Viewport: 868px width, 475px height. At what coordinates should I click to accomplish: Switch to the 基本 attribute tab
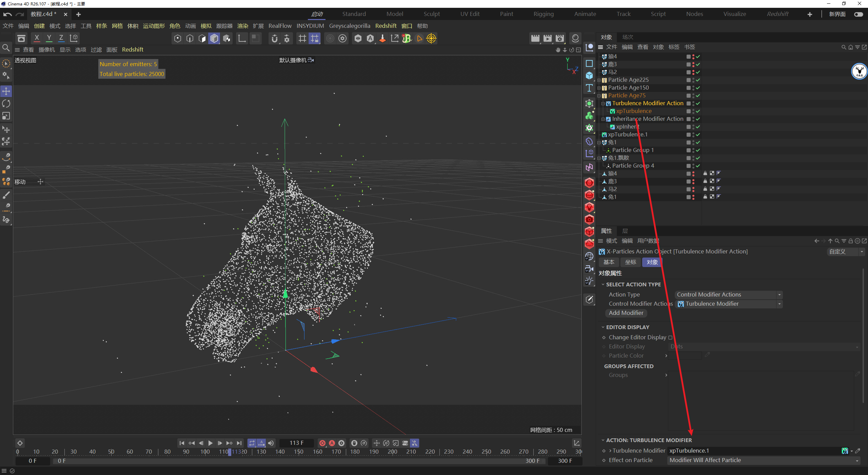click(x=609, y=262)
